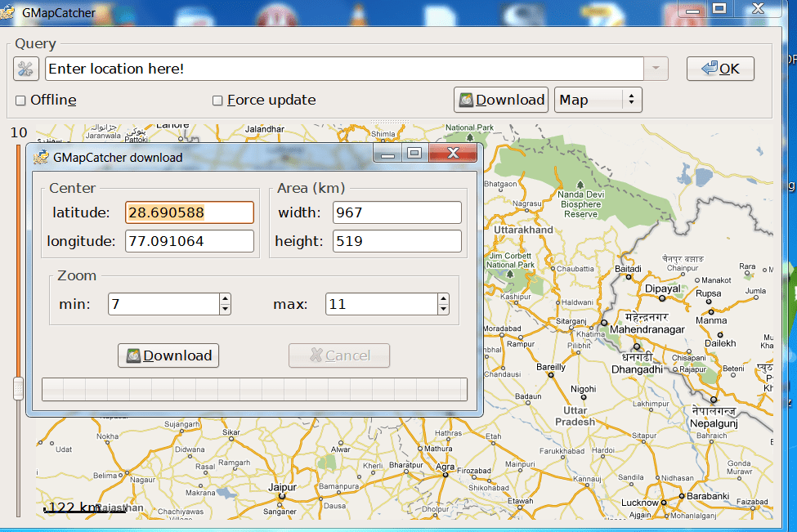Click the area width input field

pos(397,212)
